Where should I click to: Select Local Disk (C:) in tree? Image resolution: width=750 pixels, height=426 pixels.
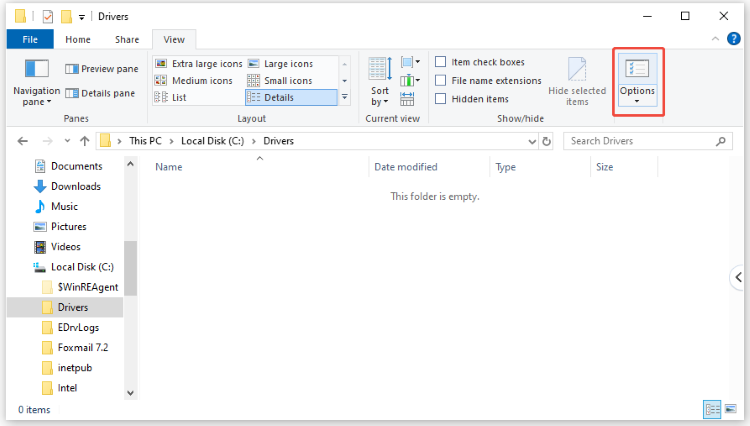coord(74,267)
